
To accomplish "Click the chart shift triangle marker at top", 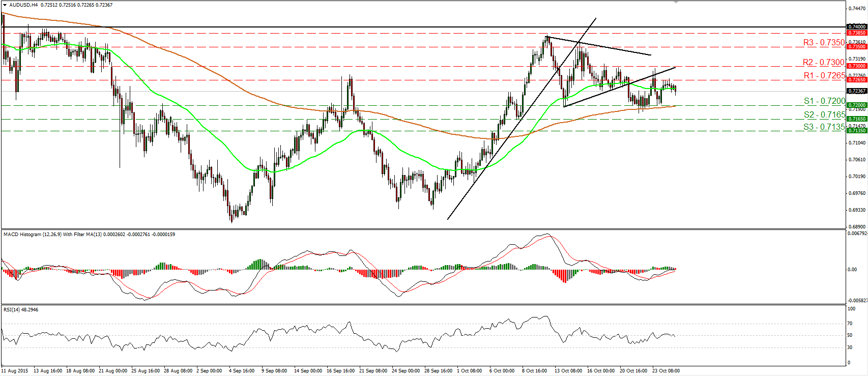I will (x=676, y=3).
